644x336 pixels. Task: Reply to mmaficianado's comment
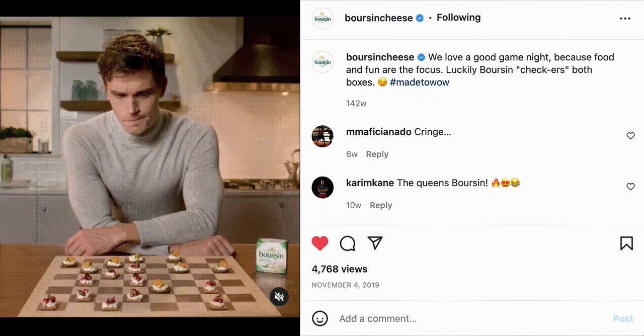click(x=377, y=154)
